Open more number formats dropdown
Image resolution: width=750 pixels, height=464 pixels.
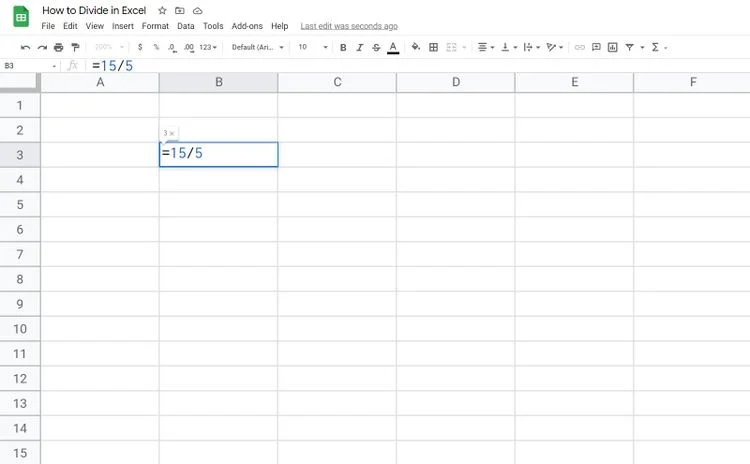click(x=208, y=47)
